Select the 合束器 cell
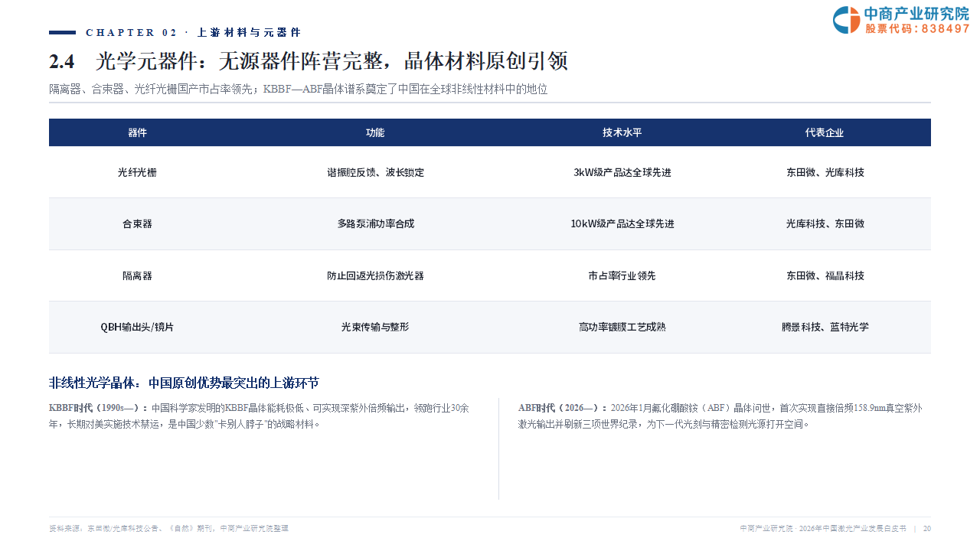980x551 pixels. pos(137,224)
